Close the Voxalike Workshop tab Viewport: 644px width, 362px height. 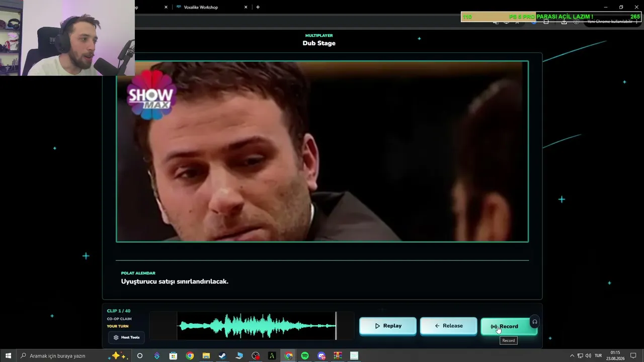click(x=246, y=7)
